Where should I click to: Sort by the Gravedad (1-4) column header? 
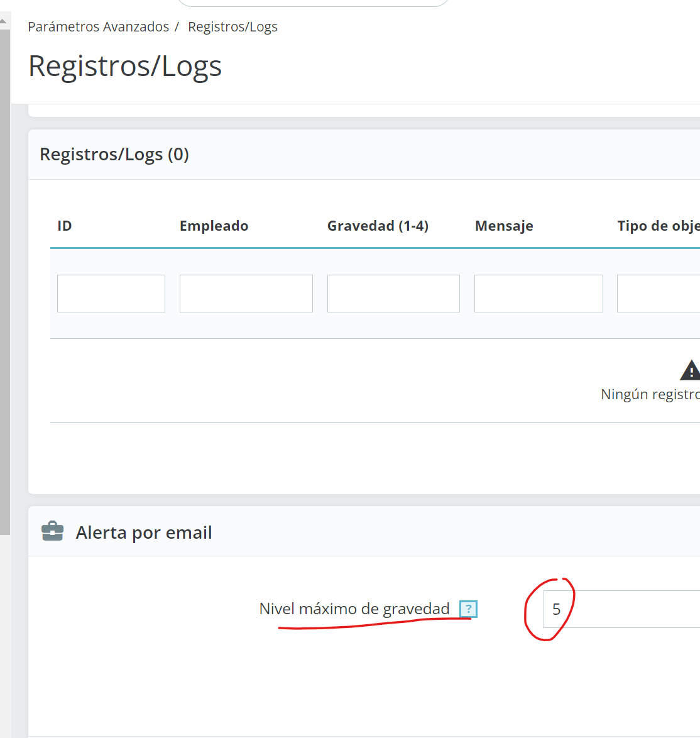378,226
